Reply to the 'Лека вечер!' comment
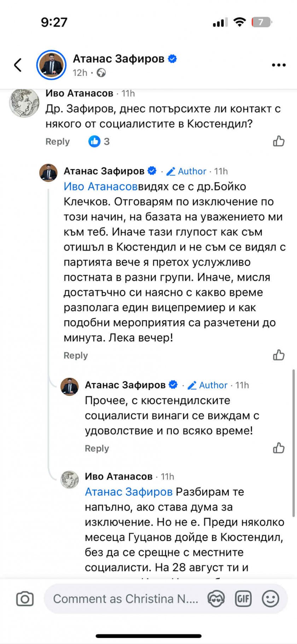The height and width of the screenshot is (644, 297). [x=76, y=355]
